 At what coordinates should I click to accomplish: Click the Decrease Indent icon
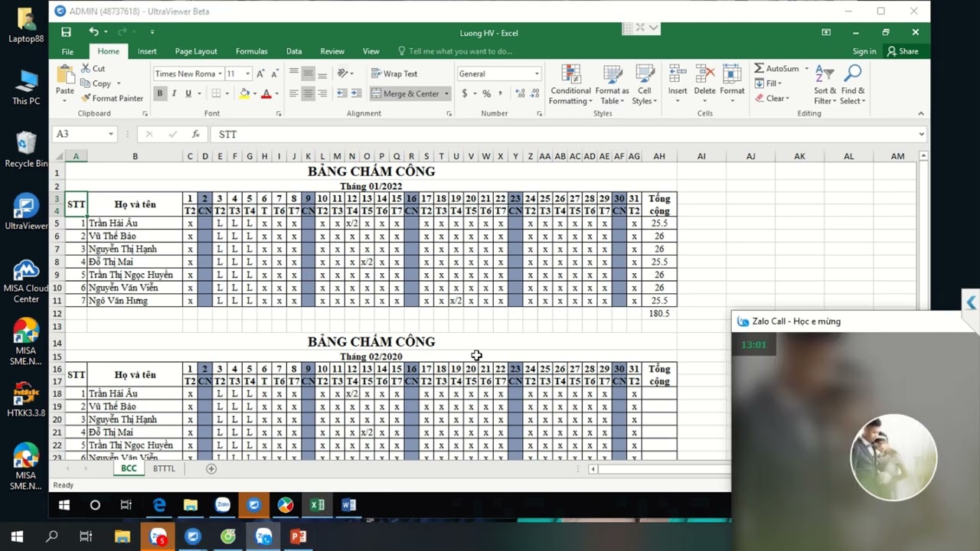(342, 93)
